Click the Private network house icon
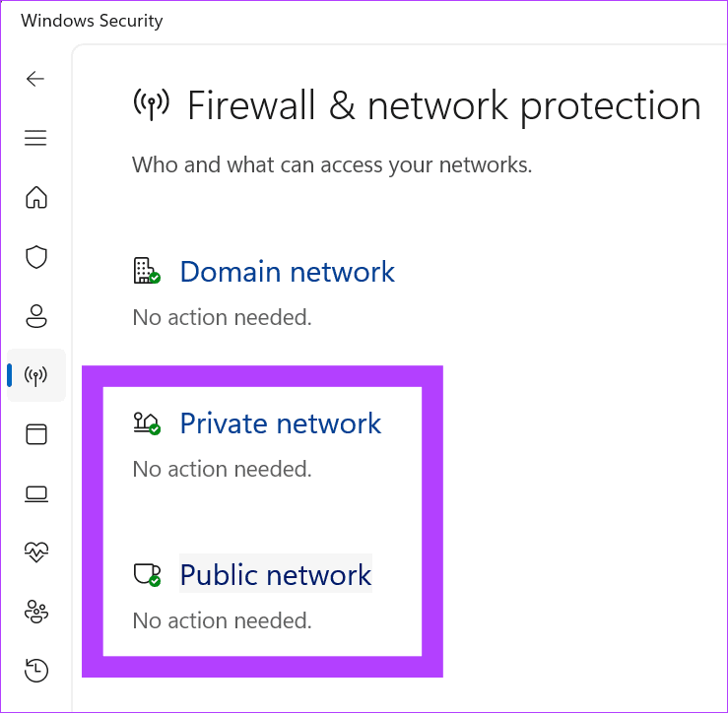 click(x=146, y=423)
